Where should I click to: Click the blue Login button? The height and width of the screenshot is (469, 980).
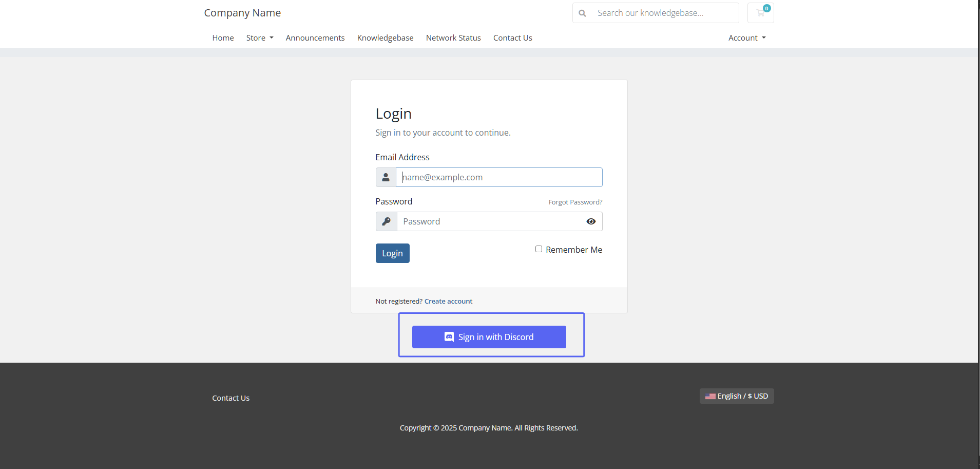click(393, 253)
